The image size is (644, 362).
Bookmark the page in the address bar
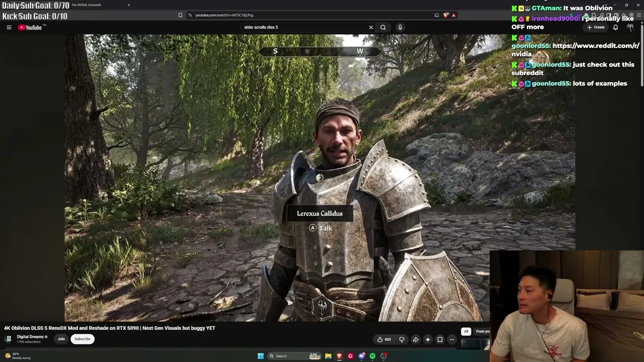point(180,15)
